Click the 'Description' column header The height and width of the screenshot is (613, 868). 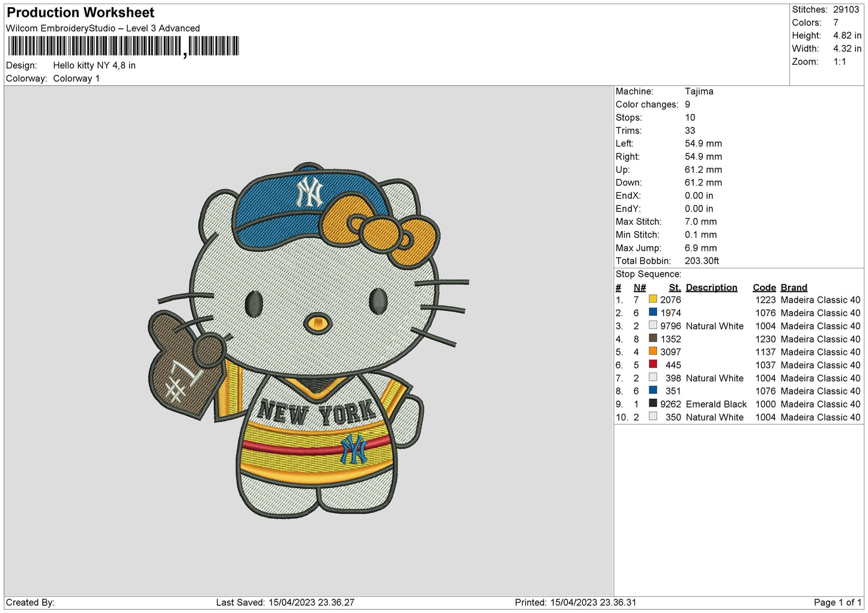711,288
